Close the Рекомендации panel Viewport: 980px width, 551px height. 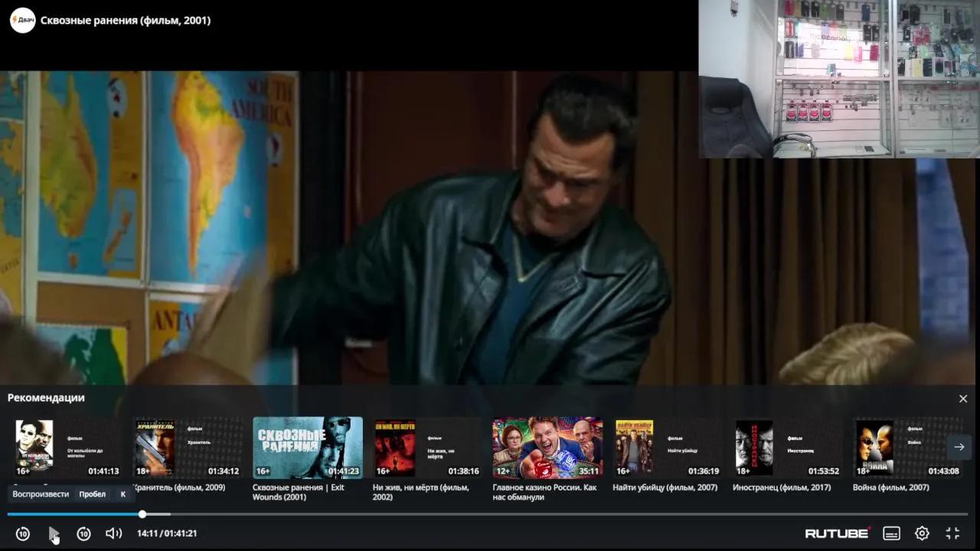963,399
